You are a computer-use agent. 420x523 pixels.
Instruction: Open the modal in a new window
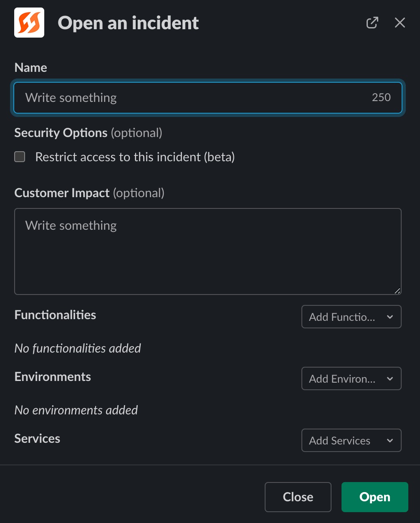[x=372, y=23]
